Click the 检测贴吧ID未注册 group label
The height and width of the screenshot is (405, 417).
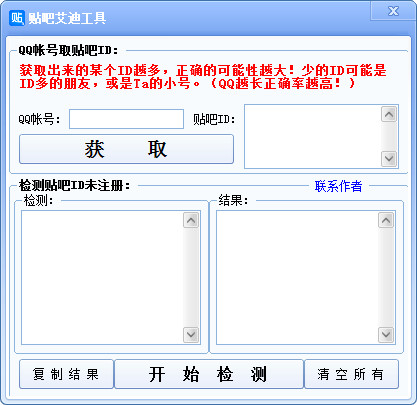click(74, 185)
